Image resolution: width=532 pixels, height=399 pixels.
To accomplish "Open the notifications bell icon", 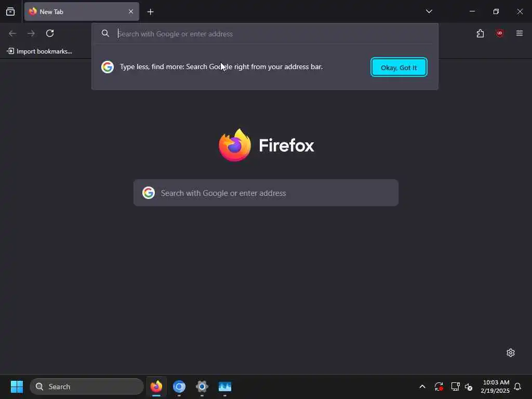I will [x=518, y=387].
